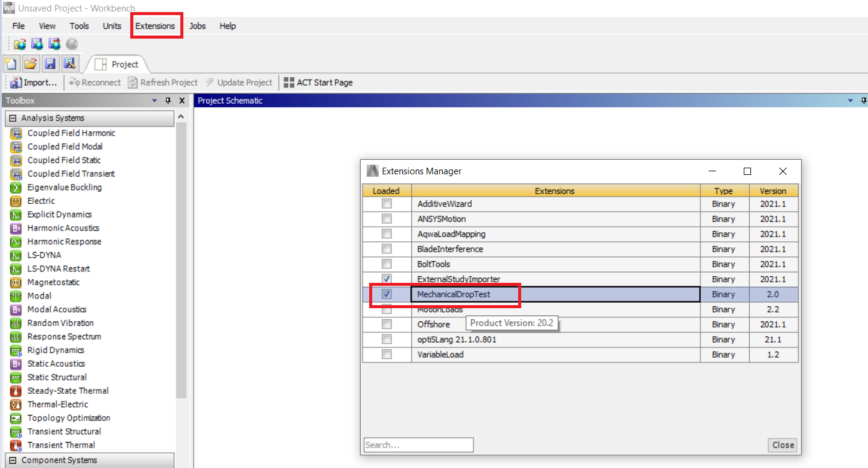Select Static Structural analysis system
The image size is (868, 468).
[x=57, y=377]
